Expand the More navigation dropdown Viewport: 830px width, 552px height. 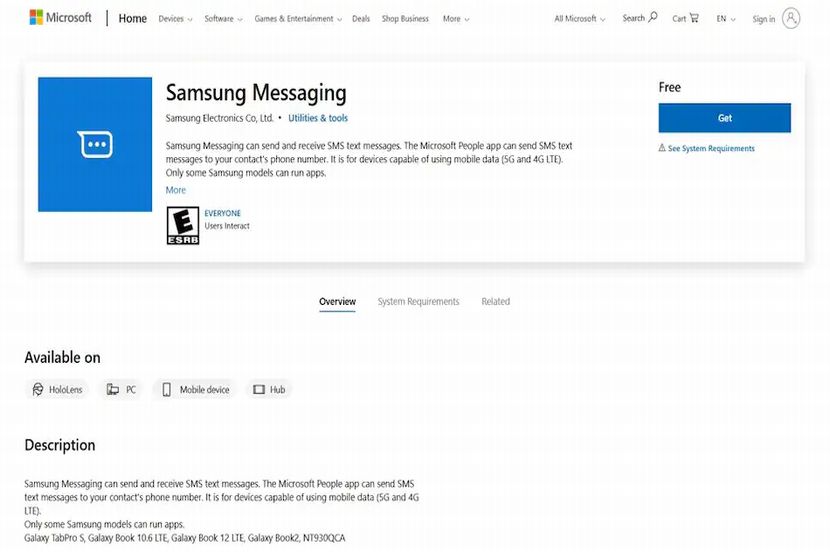tap(456, 19)
